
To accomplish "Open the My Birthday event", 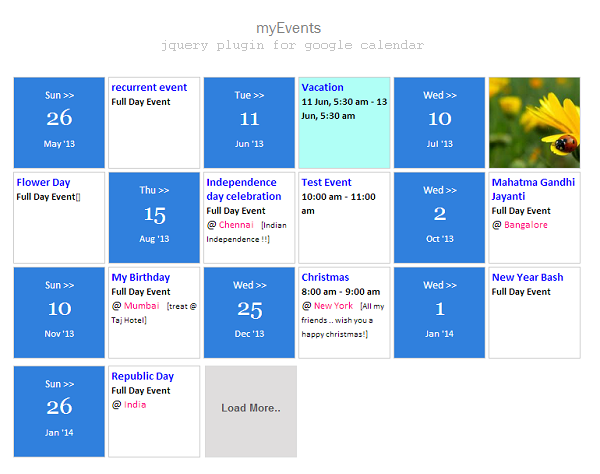I will (x=140, y=277).
